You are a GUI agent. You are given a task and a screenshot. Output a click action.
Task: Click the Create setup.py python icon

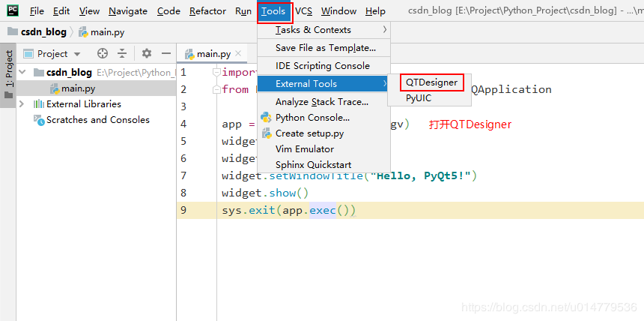(x=266, y=133)
